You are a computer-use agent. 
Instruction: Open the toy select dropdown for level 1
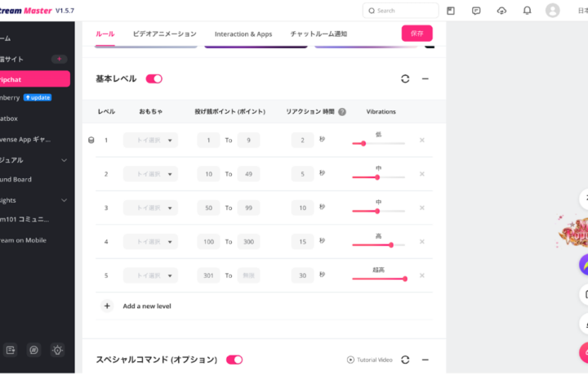pos(150,141)
